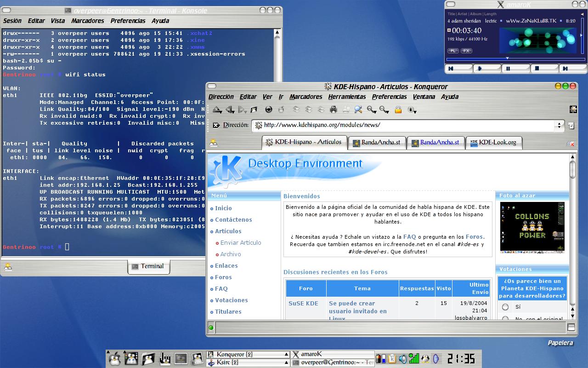Open the SuSE KDE forum link
The height and width of the screenshot is (368, 588).
click(303, 303)
